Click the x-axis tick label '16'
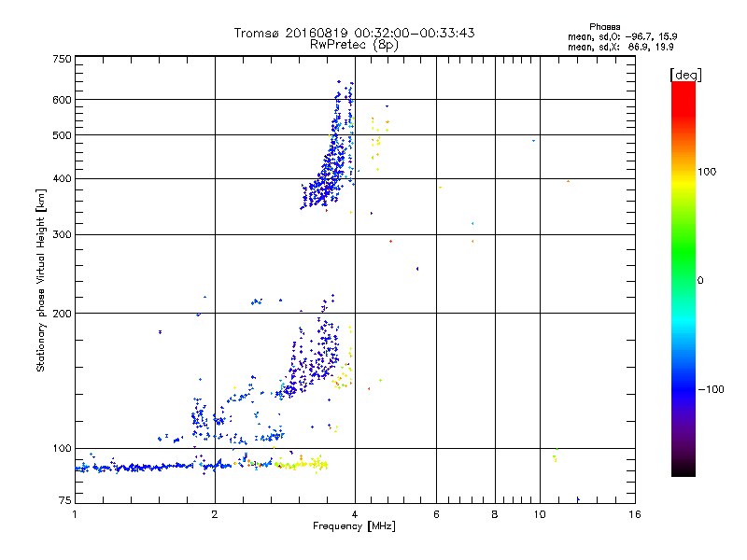The height and width of the screenshot is (560, 747). click(x=635, y=514)
